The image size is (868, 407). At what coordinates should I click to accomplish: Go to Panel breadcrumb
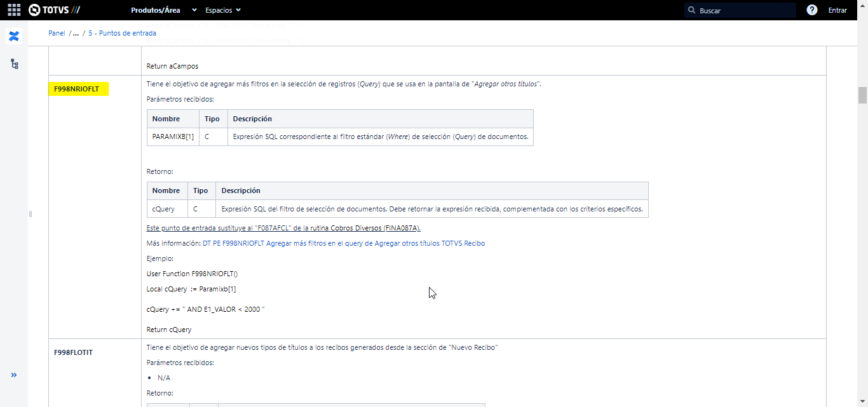(x=57, y=33)
